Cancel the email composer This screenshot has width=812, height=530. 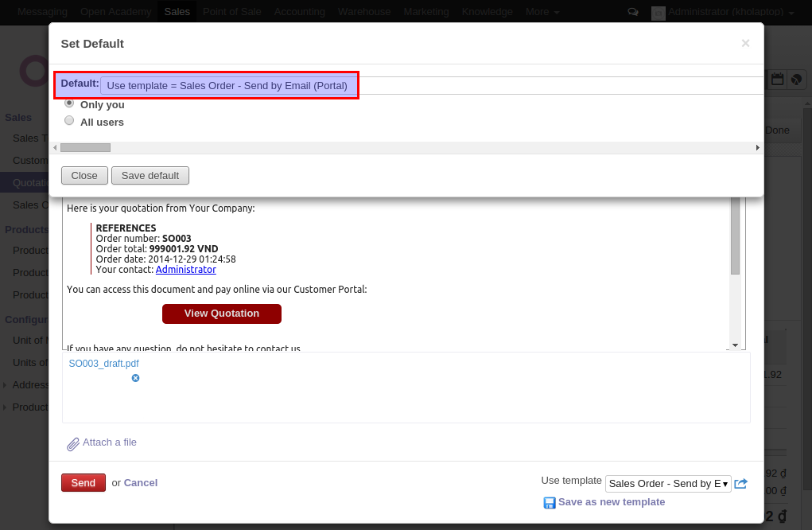140,483
